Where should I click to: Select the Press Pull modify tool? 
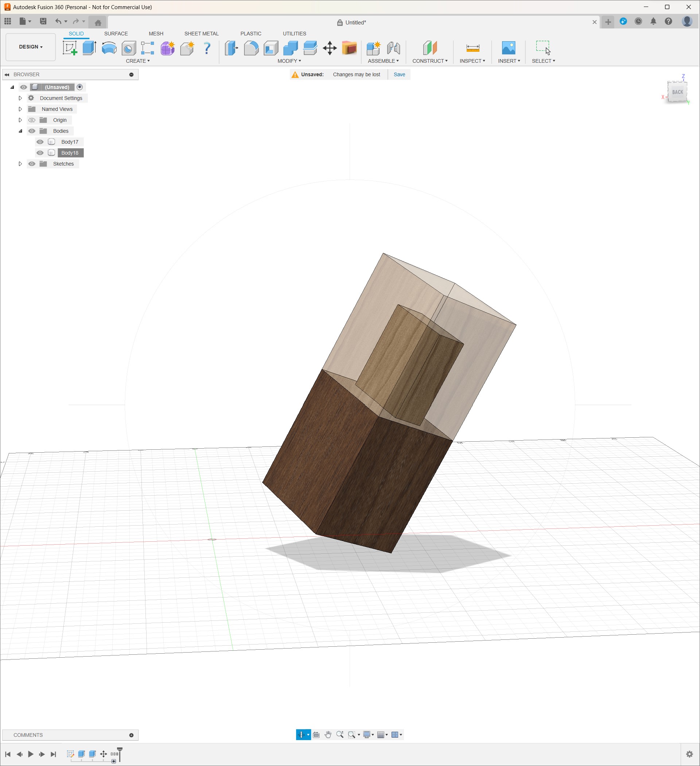coord(231,49)
